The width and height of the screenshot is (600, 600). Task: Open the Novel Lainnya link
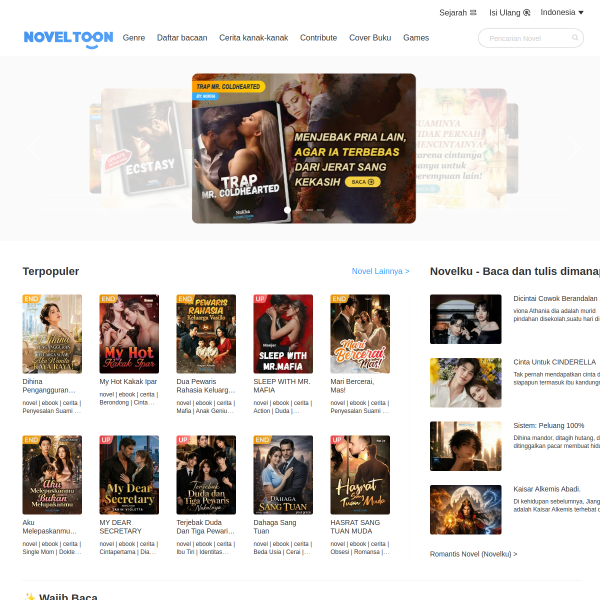[380, 271]
